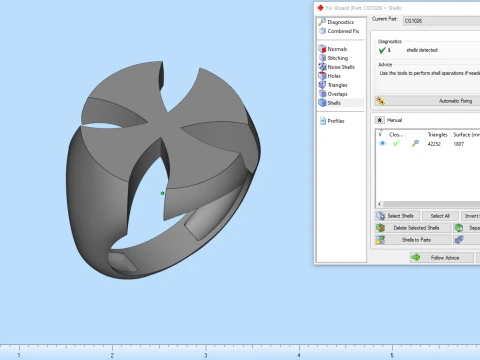Click the gray ring model in viewport
The height and width of the screenshot is (360, 480).
click(163, 170)
